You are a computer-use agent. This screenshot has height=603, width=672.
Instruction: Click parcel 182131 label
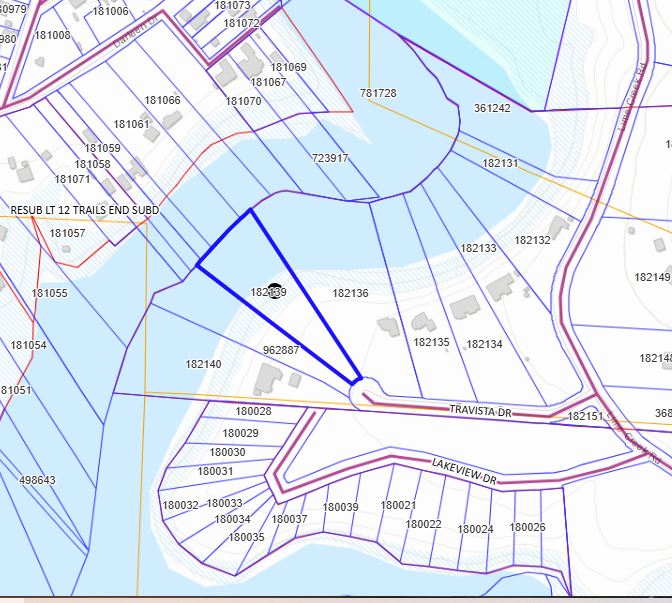click(500, 163)
